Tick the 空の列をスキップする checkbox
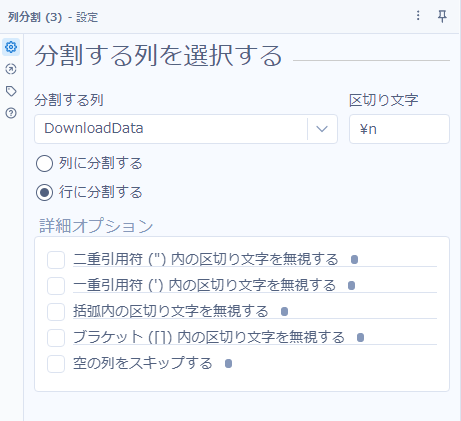Screen dimensions: 461x421 coord(56,364)
